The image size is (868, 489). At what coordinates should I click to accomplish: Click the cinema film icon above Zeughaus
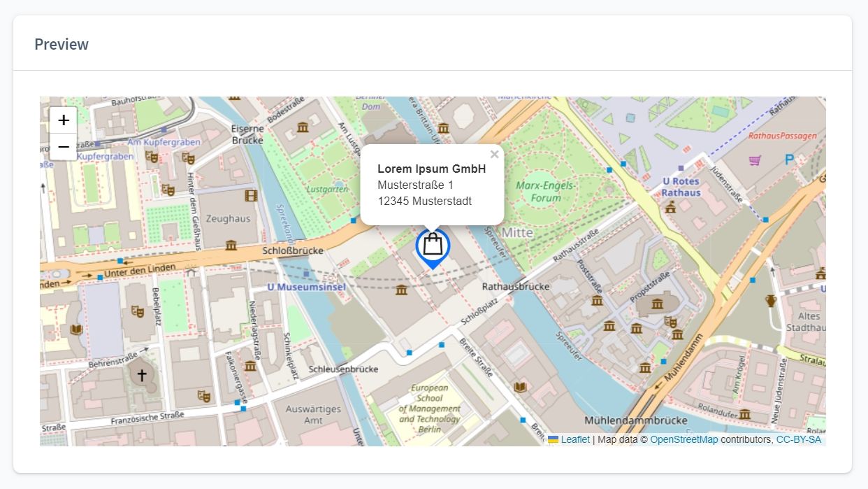[x=252, y=195]
